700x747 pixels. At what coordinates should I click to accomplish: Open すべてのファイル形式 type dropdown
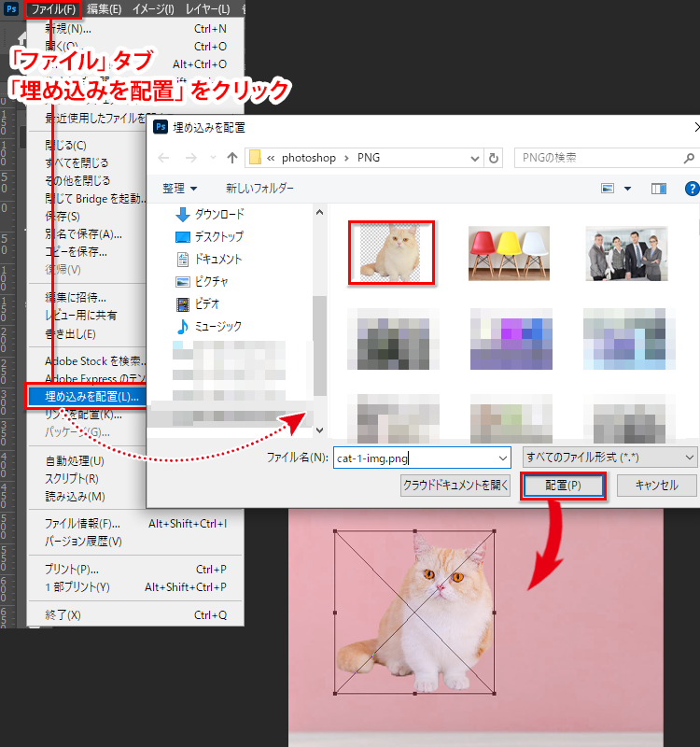[610, 458]
